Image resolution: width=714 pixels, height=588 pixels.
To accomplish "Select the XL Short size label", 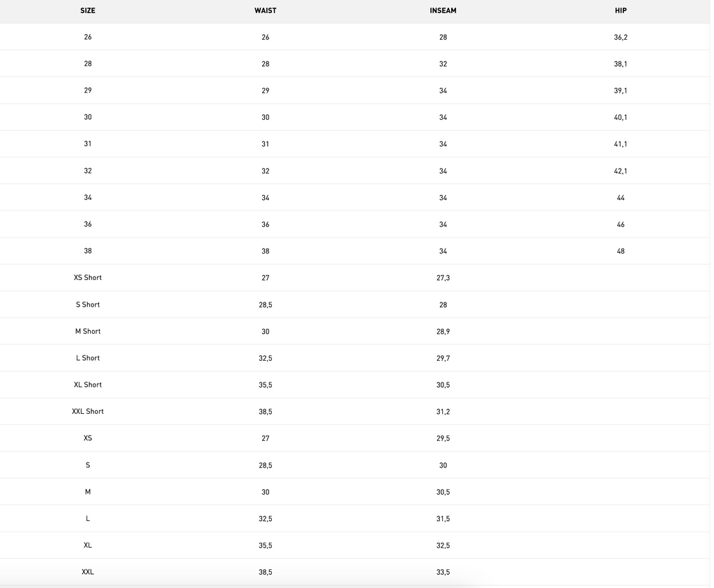I will 88,385.
